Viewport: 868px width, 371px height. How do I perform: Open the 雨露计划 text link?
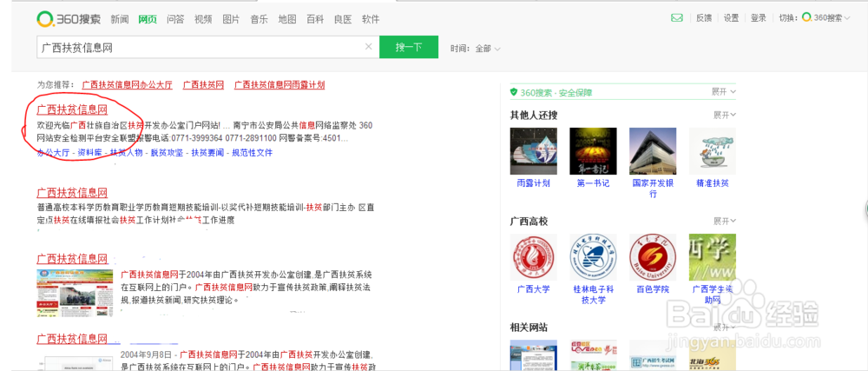[534, 183]
